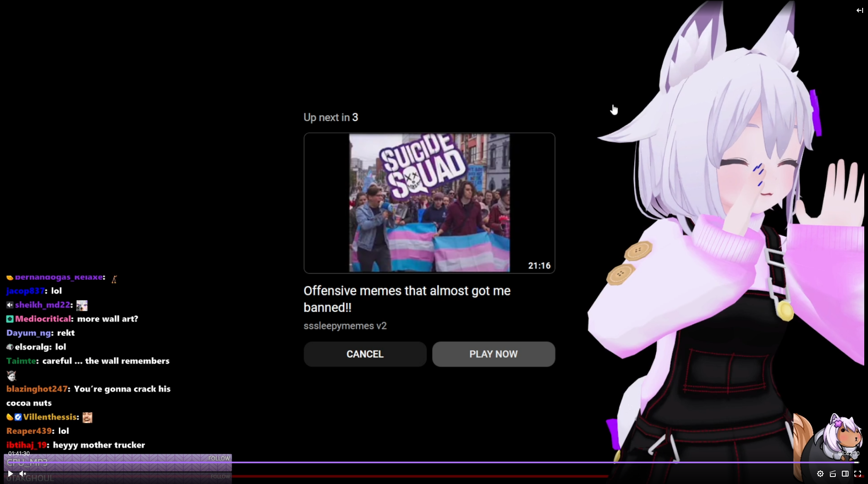868x484 pixels.
Task: Click the Villenthessis verified checkmark badge
Action: tap(18, 417)
